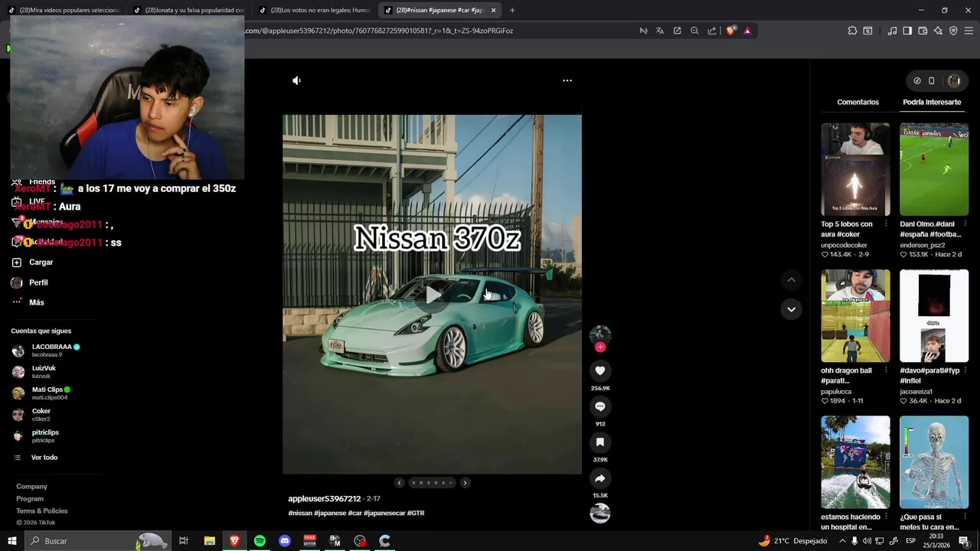Switch to the Los votos no eran legales tab

[314, 10]
